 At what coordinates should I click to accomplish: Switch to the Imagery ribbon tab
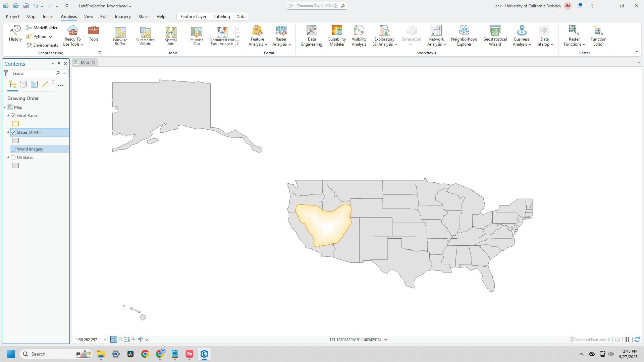(x=123, y=16)
